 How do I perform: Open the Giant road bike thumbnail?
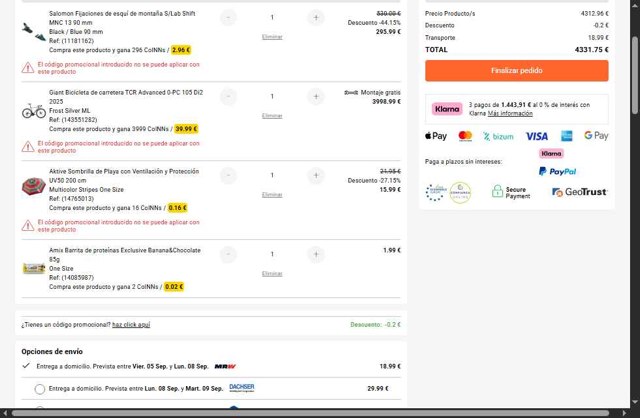(34, 111)
